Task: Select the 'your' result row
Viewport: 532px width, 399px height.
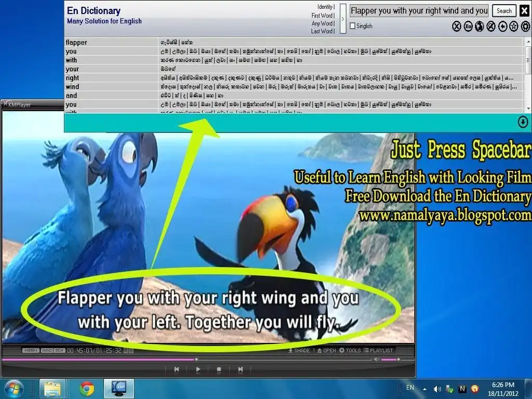Action: (294, 69)
